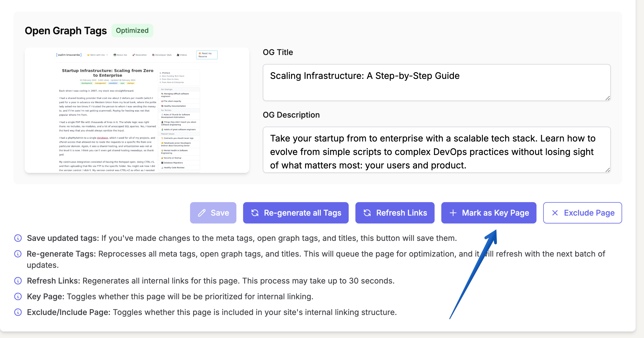The height and width of the screenshot is (338, 644).
Task: Toggle Exclude Page for internal linking
Action: coord(582,213)
